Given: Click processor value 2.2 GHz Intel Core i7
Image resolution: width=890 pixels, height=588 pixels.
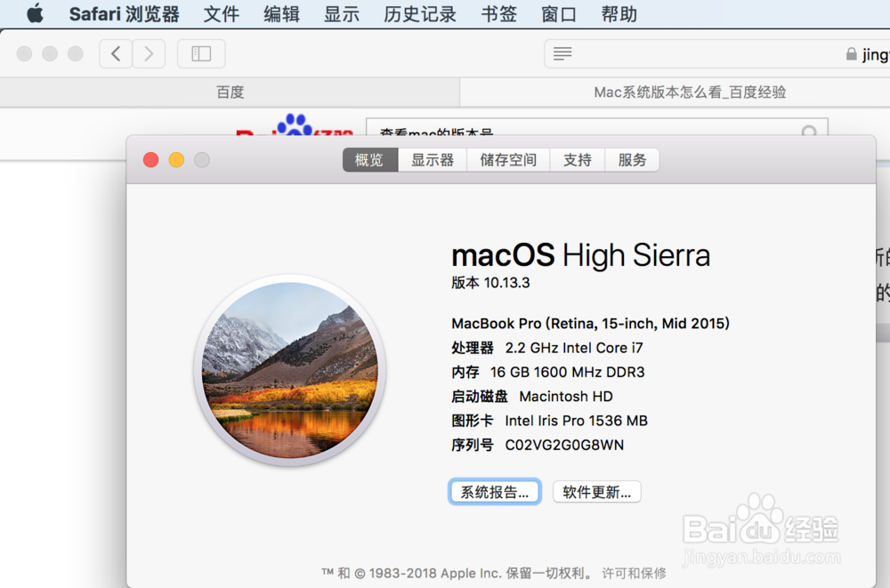Looking at the screenshot, I should tap(574, 348).
